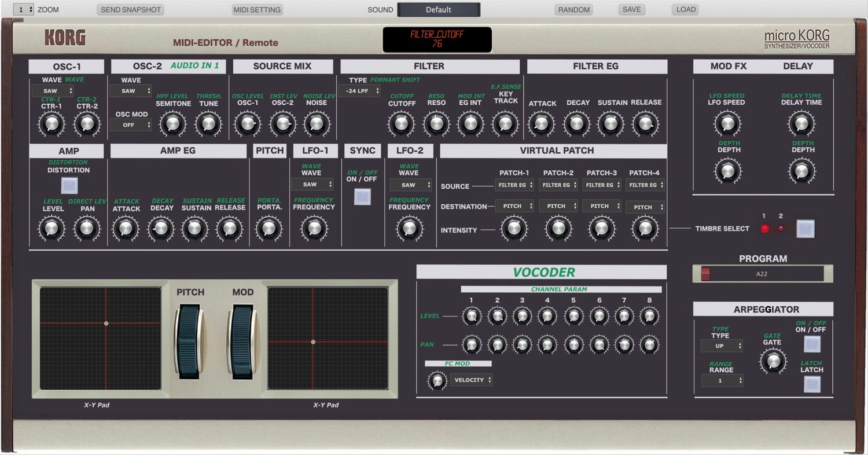Open the MIDI SETTING panel

click(257, 9)
